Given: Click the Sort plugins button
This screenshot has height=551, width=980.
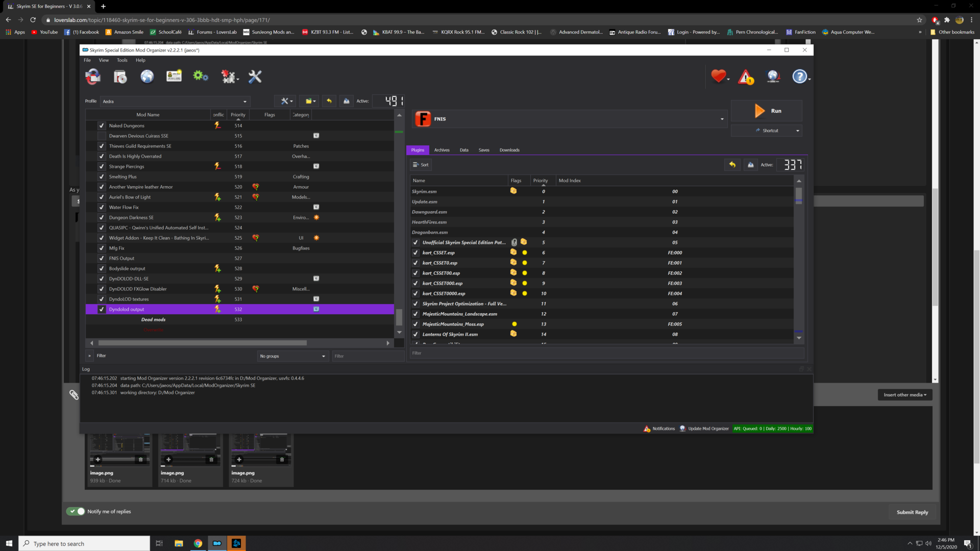Looking at the screenshot, I should [421, 165].
